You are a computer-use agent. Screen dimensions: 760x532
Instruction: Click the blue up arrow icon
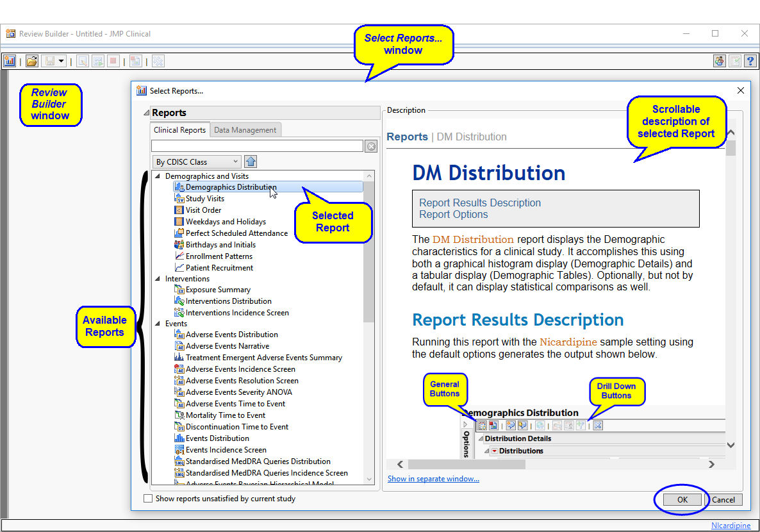click(x=251, y=162)
